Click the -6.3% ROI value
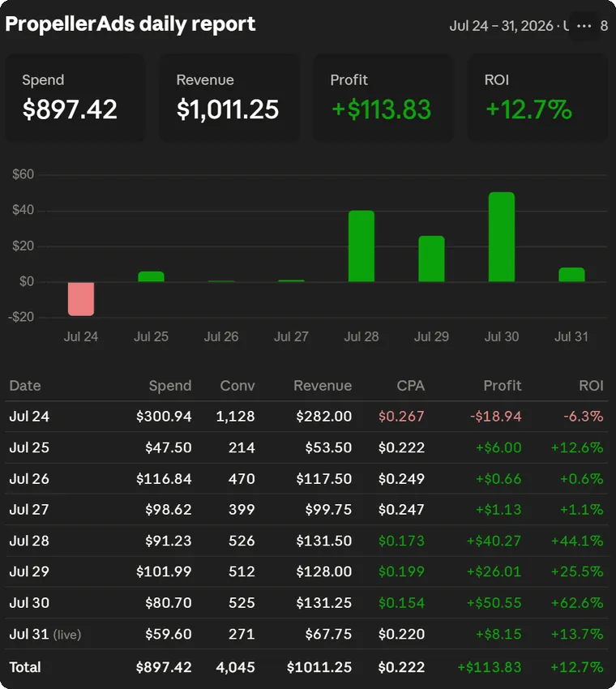Screen dimensions: 616x689 583,416
